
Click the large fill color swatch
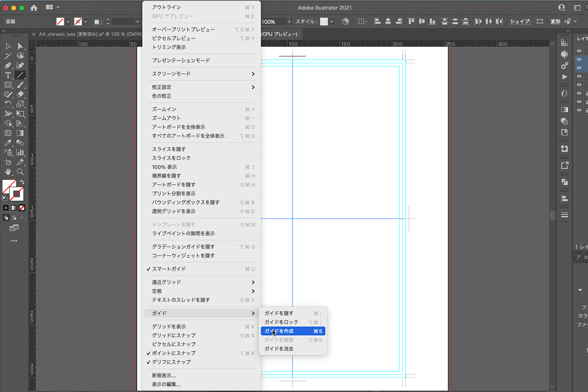pyautogui.click(x=9, y=187)
